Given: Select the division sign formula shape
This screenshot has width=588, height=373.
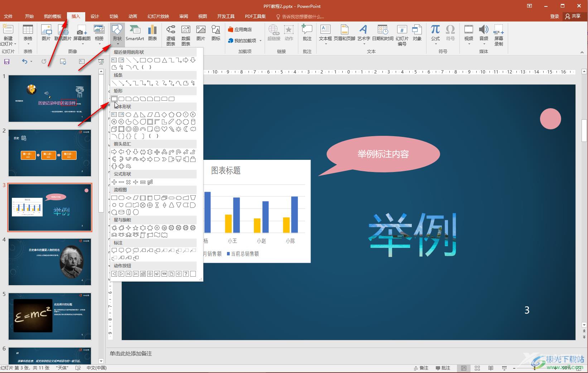Looking at the screenshot, I should (136, 182).
